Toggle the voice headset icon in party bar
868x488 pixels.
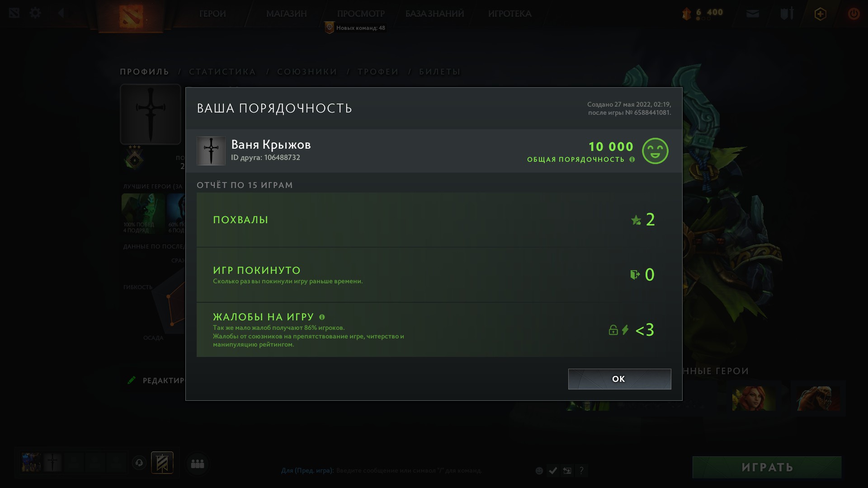[139, 463]
